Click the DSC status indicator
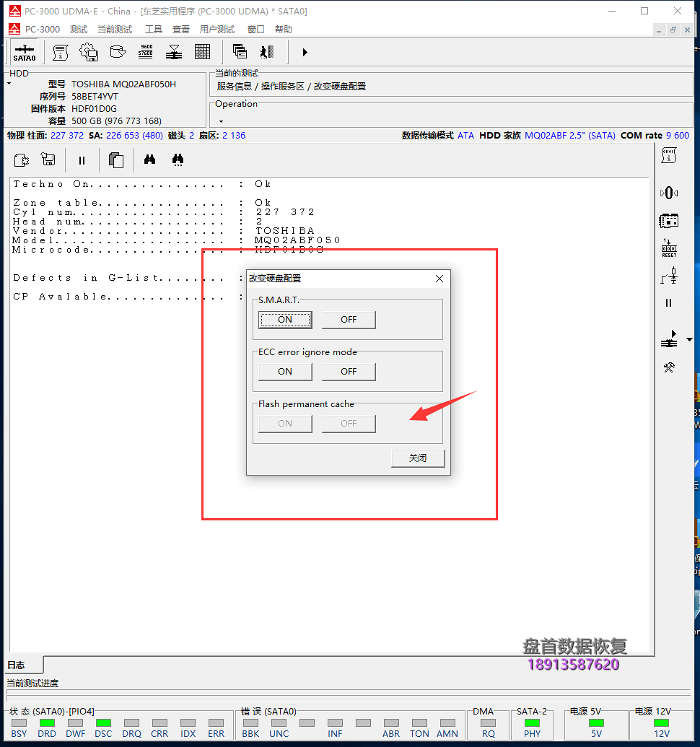Screen dimensions: 700x747 pyautogui.click(x=103, y=722)
